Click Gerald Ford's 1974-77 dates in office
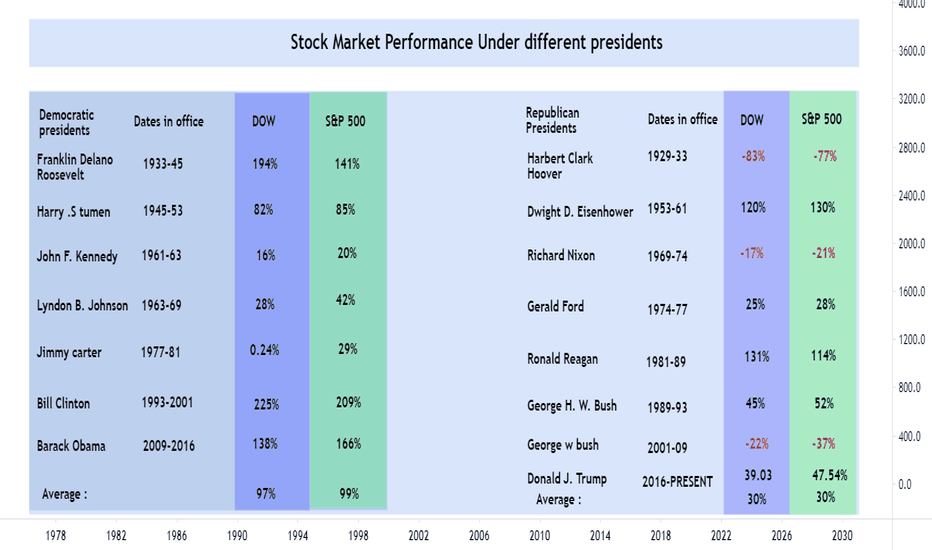 pyautogui.click(x=667, y=310)
